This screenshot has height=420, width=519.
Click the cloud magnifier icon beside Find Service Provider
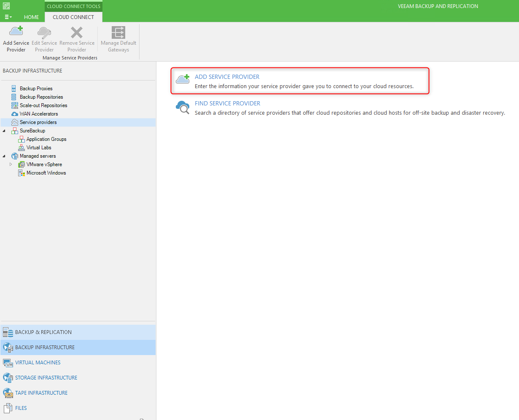183,107
